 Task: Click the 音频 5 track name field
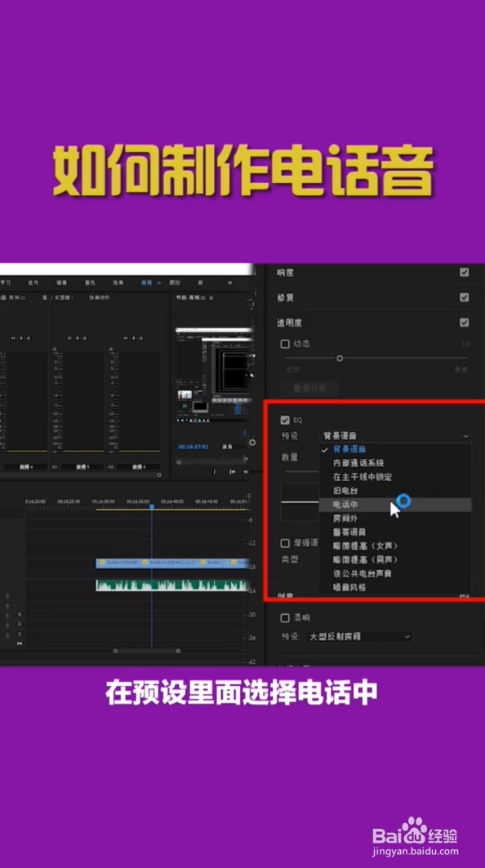tap(82, 467)
